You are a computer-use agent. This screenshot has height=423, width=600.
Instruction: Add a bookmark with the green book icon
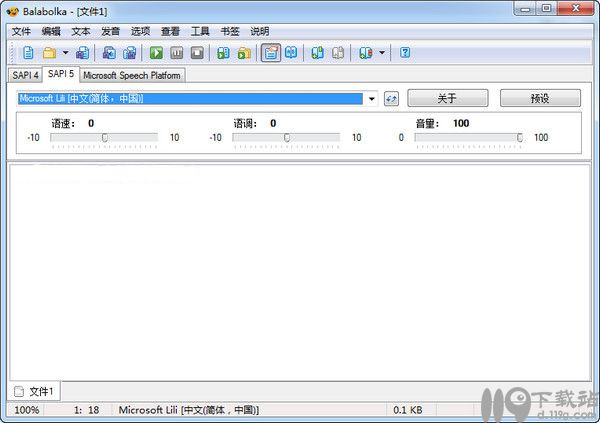tap(317, 53)
